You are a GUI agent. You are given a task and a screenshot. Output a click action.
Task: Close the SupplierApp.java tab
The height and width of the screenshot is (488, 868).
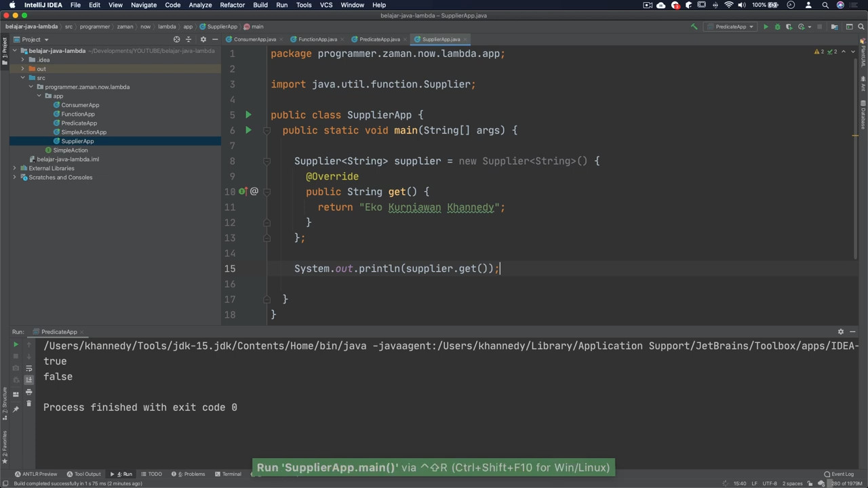coord(467,39)
